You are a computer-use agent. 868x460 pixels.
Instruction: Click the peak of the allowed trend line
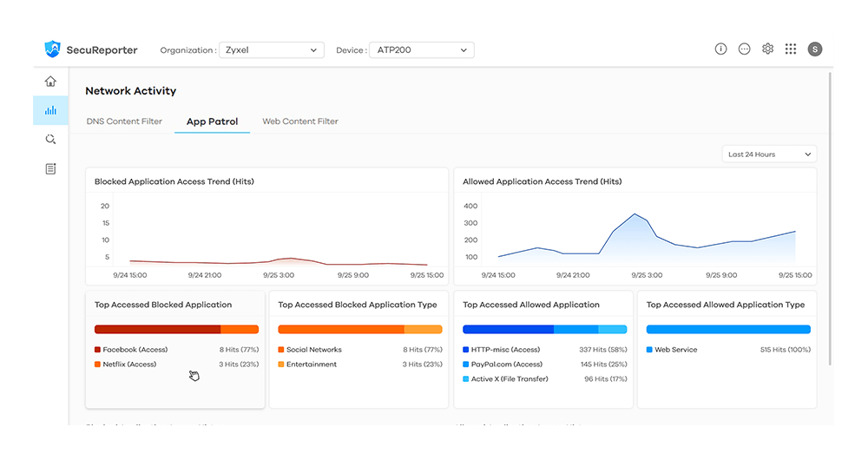[x=635, y=214]
